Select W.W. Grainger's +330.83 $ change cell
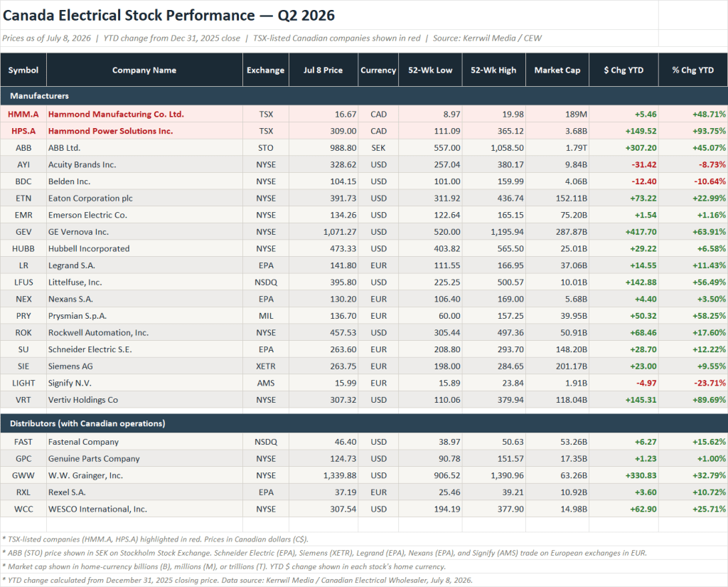This screenshot has height=587, width=728. point(623,475)
